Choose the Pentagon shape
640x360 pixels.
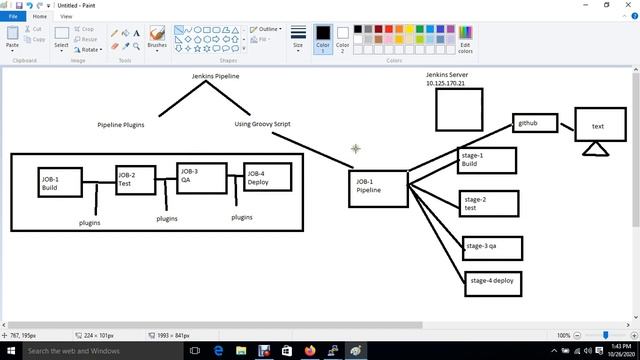[198, 39]
